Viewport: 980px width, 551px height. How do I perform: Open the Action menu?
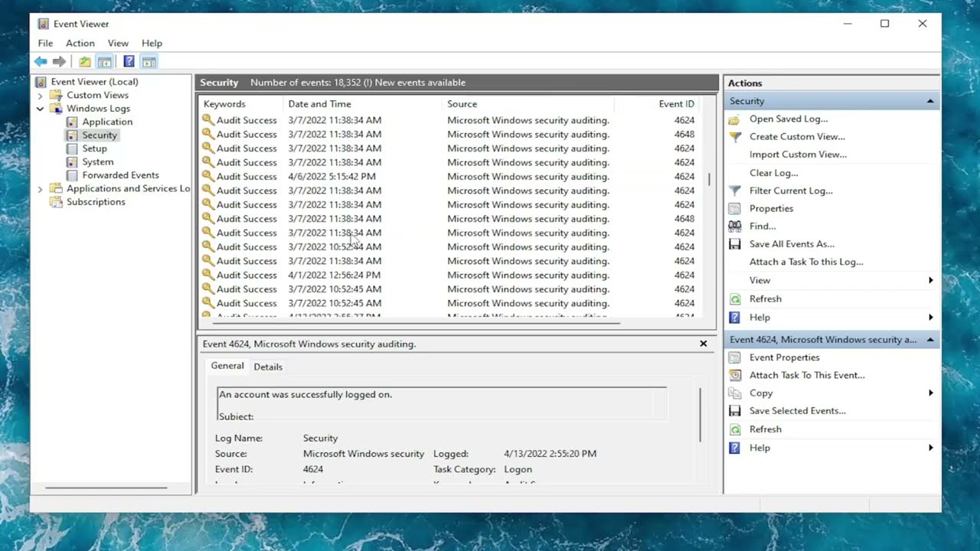(80, 44)
